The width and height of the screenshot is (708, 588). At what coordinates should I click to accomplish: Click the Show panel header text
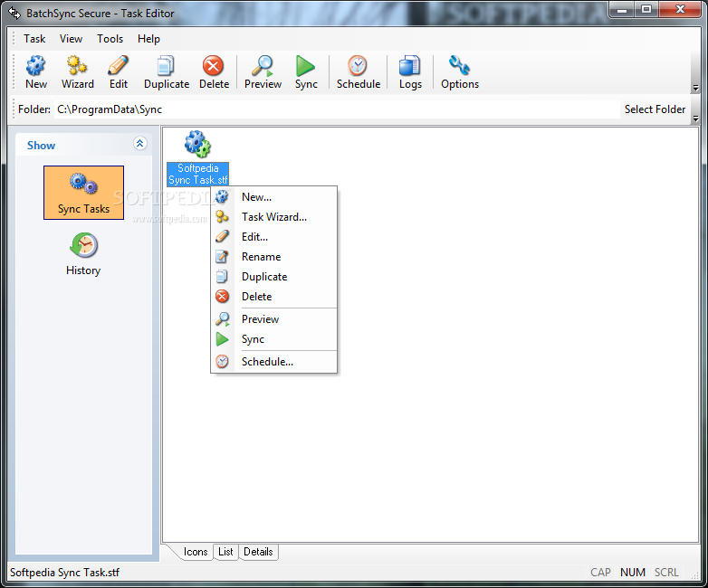click(41, 146)
